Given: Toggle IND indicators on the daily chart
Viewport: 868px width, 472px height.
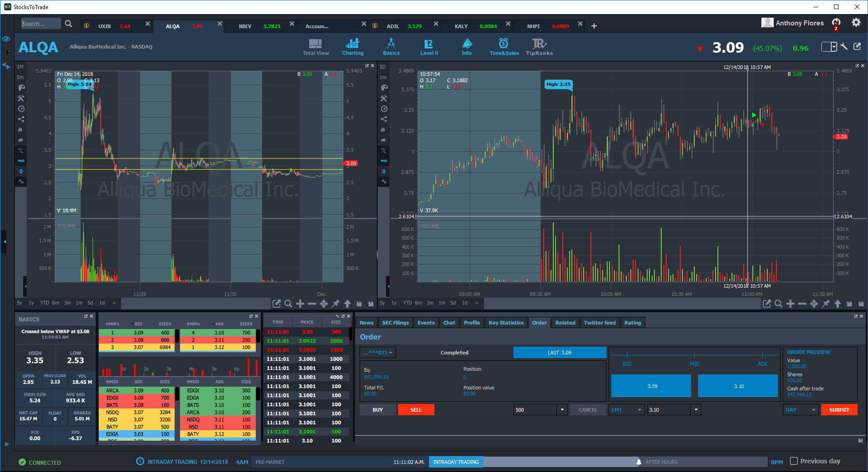Looking at the screenshot, I should (21, 161).
